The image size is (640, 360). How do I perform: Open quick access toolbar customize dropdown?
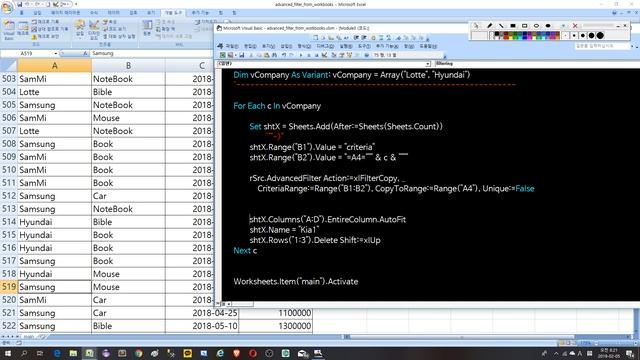click(x=76, y=4)
